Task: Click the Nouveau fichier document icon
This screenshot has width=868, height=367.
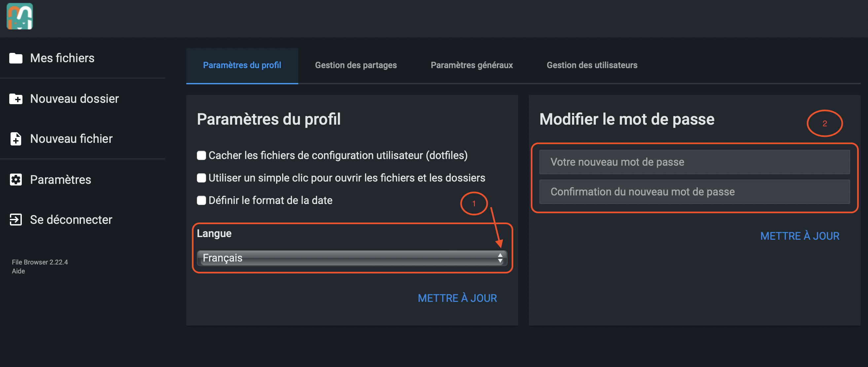Action: click(16, 139)
